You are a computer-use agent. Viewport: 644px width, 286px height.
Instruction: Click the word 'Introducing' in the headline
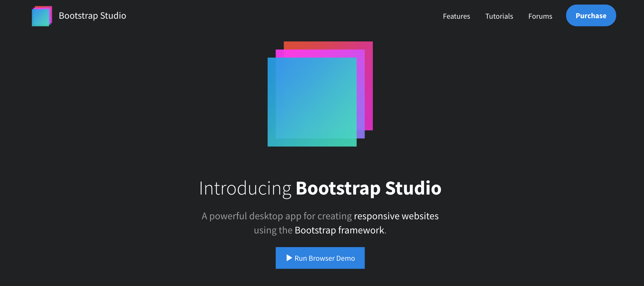click(x=245, y=188)
